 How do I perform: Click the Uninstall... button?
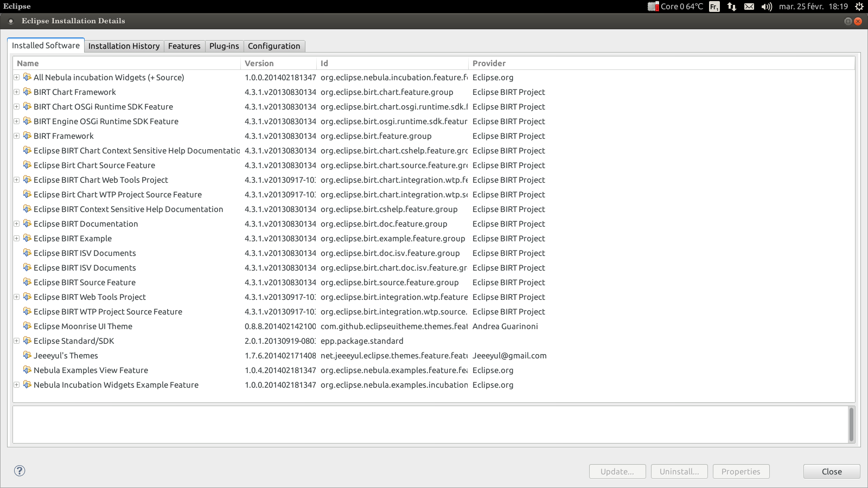[679, 472]
